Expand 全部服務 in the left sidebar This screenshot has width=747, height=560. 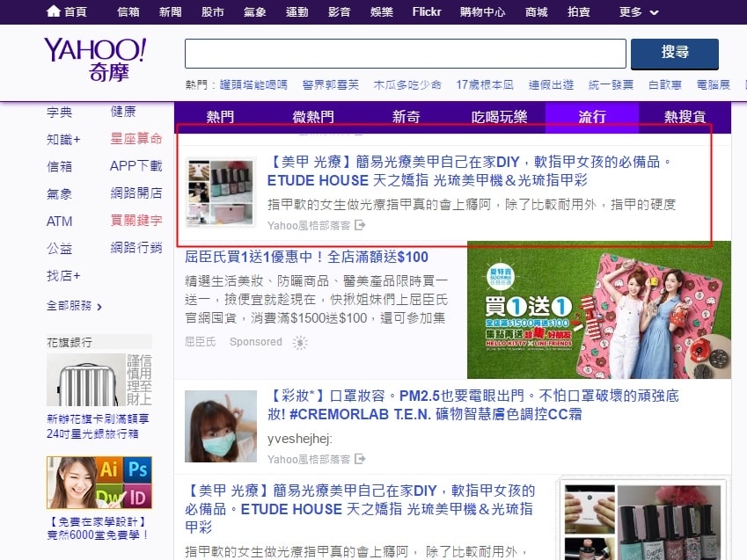tap(75, 306)
